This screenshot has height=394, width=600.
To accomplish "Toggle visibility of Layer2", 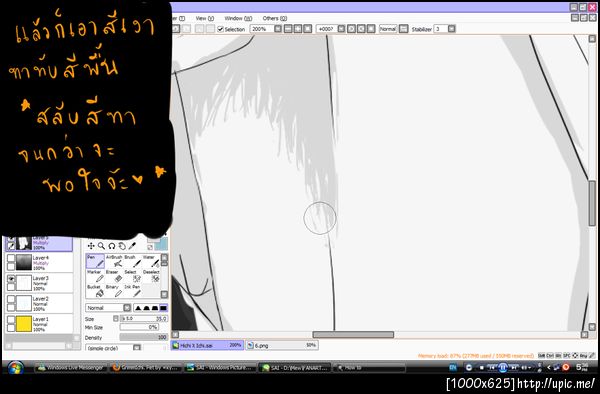I will click(x=11, y=299).
